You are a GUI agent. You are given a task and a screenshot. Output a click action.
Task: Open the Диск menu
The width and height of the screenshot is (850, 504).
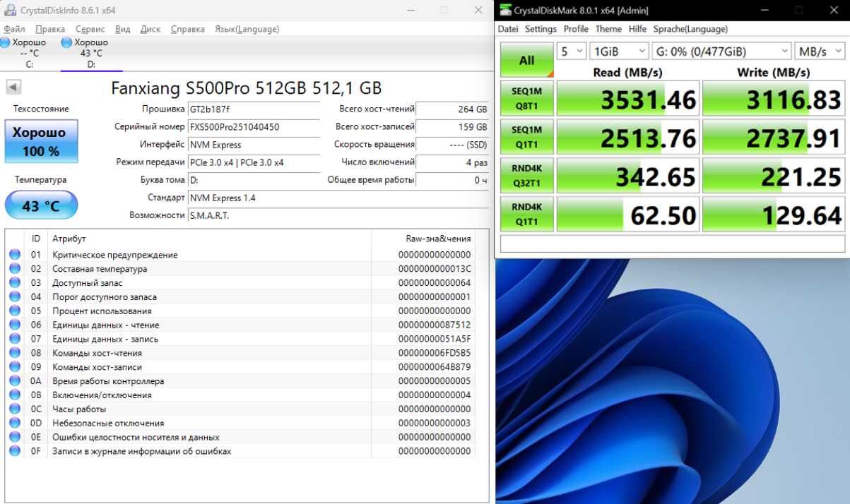tap(150, 29)
